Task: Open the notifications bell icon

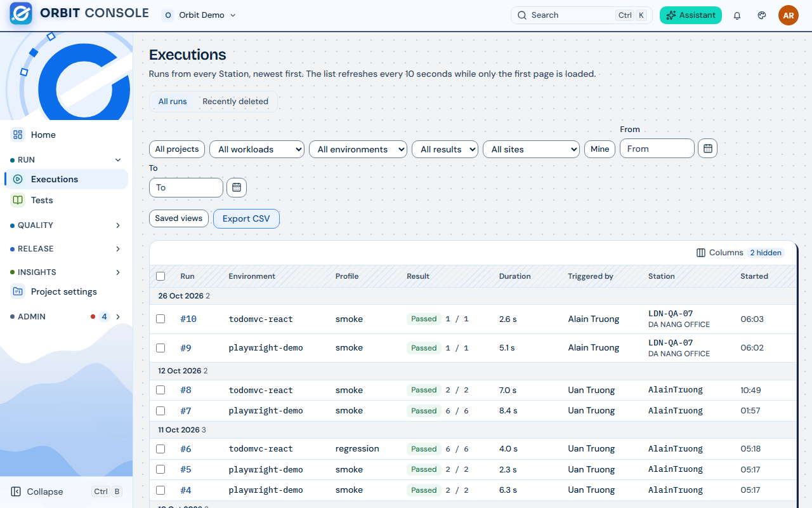Action: (737, 15)
